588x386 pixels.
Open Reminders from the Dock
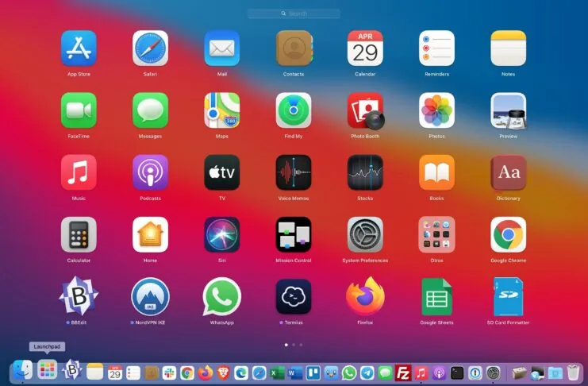coord(133,372)
